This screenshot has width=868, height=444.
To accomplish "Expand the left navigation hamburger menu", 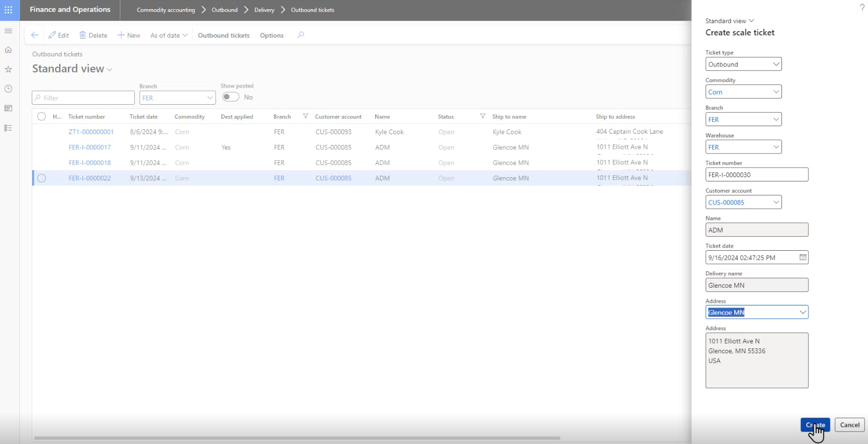I will pos(9,31).
